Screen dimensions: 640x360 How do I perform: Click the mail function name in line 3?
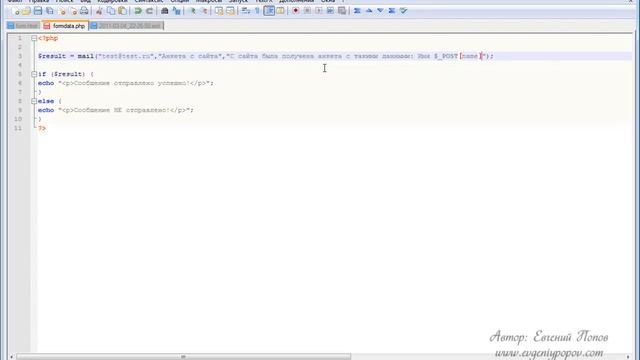pyautogui.click(x=86, y=56)
